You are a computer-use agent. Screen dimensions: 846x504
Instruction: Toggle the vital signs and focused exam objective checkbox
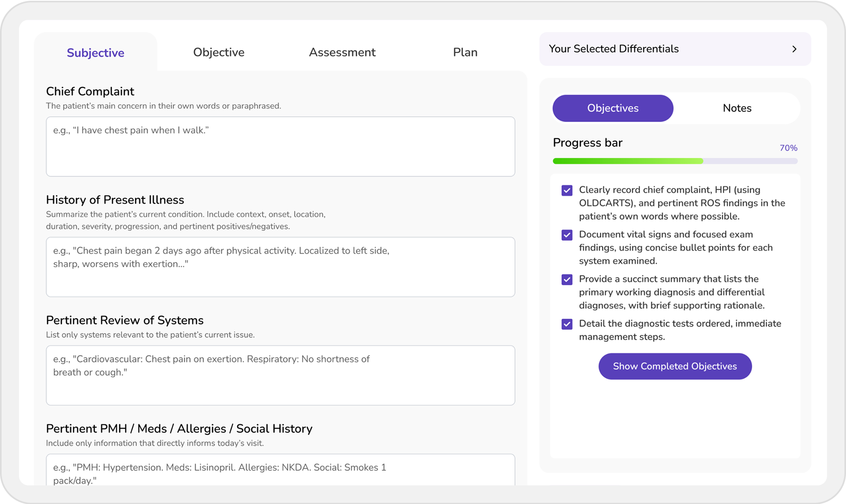point(567,235)
